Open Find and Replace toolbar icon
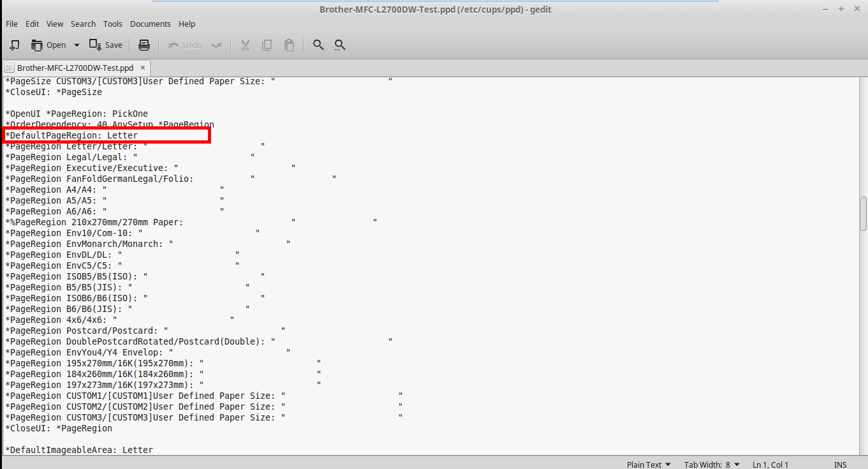This screenshot has width=868, height=469. (340, 45)
